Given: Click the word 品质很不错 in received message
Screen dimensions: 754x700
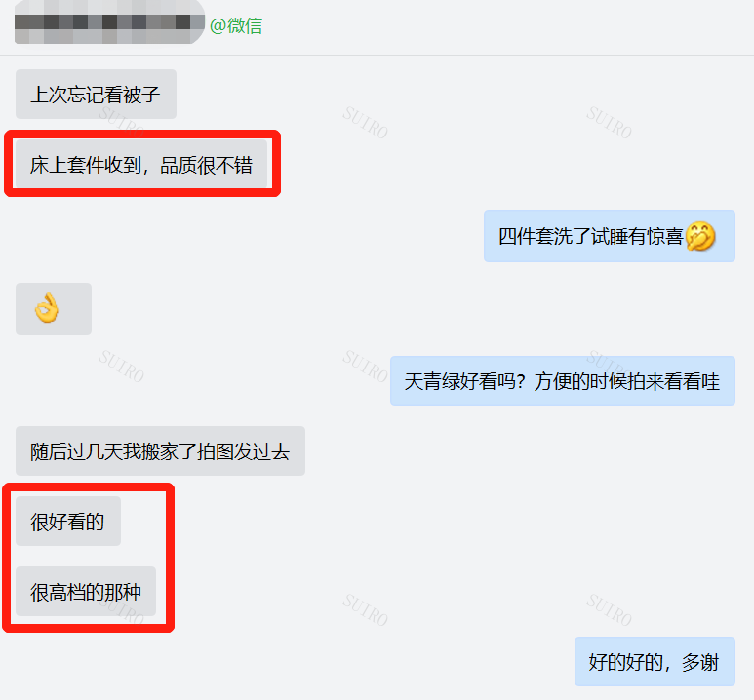Looking at the screenshot, I should (x=206, y=165).
